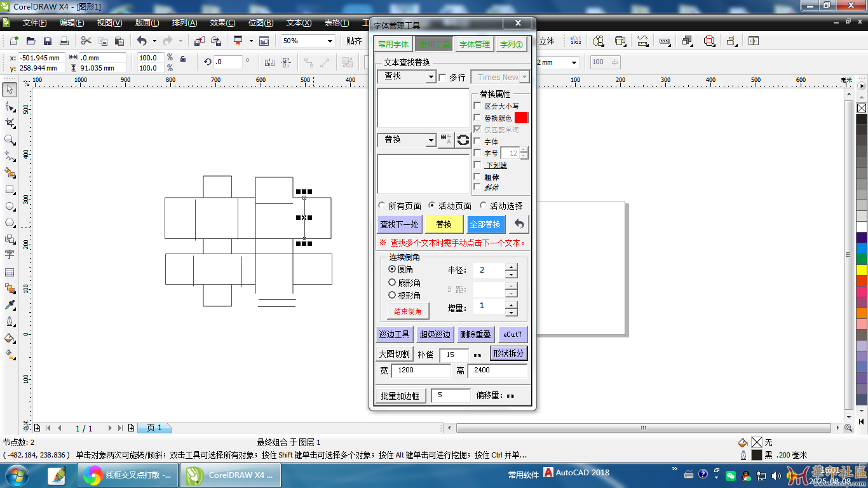868x488 pixels.
Task: Open the 效果(C) menu
Action: (222, 23)
